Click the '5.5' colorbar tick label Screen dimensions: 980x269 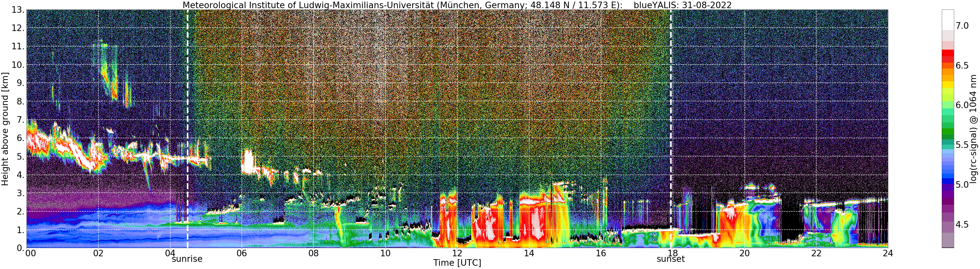click(962, 145)
